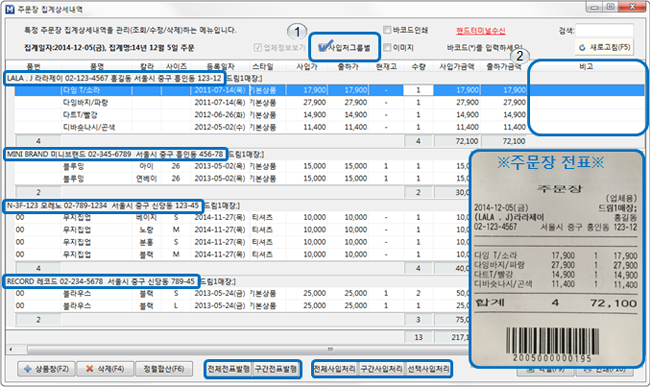Tick the 바코드인쇄 checkbox
This screenshot has width=650, height=387.
(387, 30)
